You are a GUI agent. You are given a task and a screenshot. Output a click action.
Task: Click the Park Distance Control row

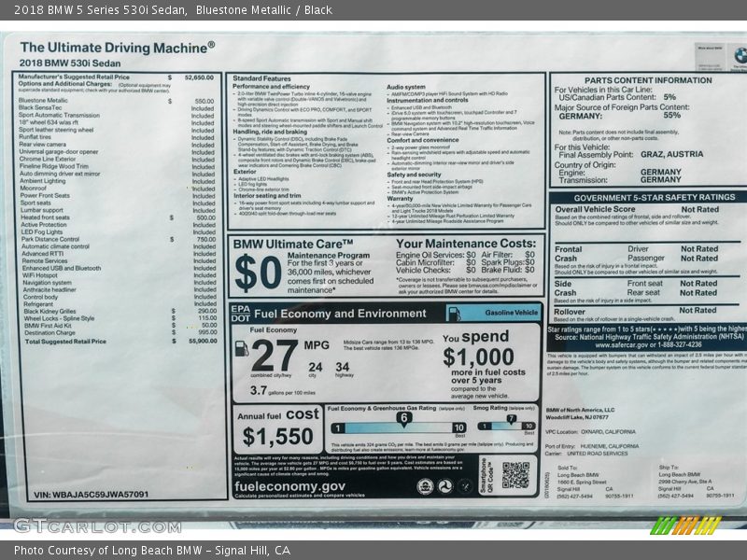(119, 239)
